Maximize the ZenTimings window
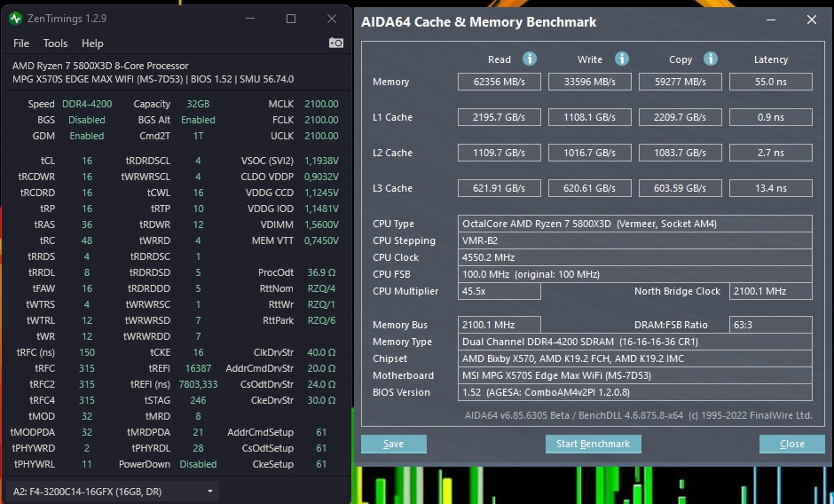The image size is (834, 504). point(291,19)
